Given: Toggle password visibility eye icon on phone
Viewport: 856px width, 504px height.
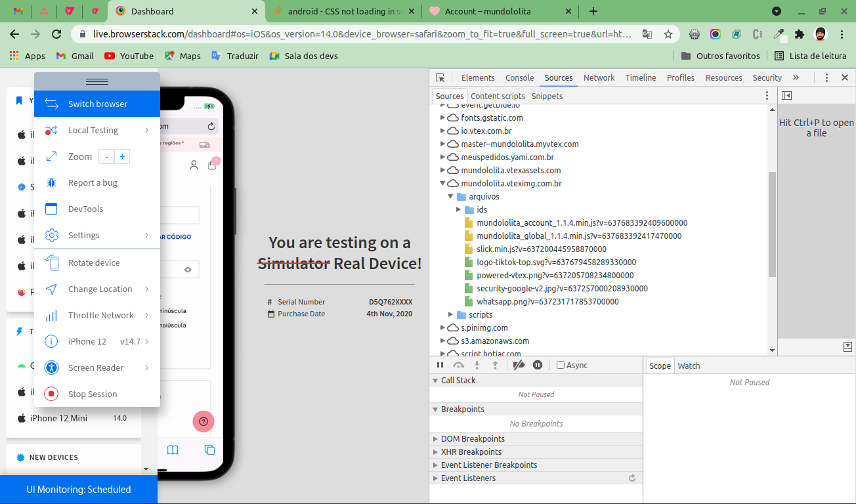Looking at the screenshot, I should tap(188, 269).
